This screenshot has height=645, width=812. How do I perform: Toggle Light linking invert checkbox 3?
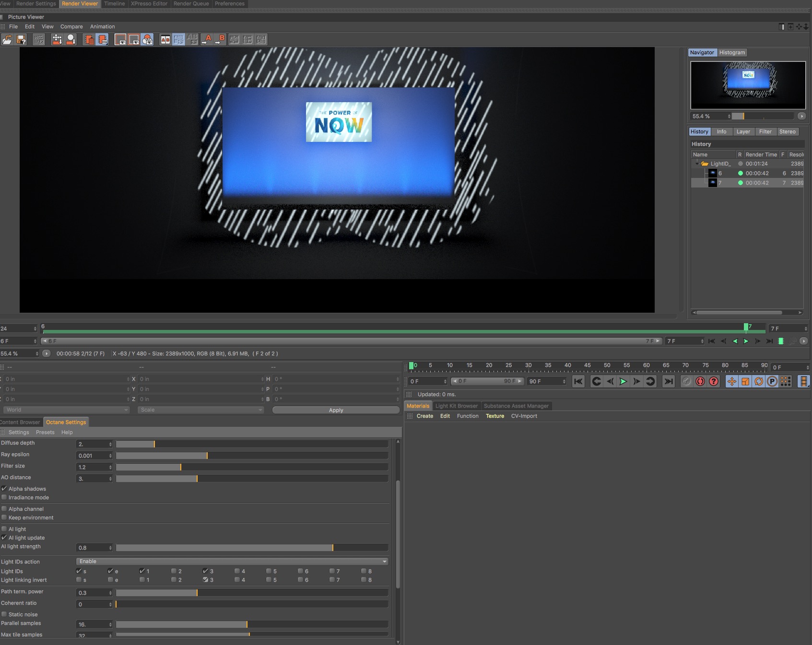click(x=205, y=580)
